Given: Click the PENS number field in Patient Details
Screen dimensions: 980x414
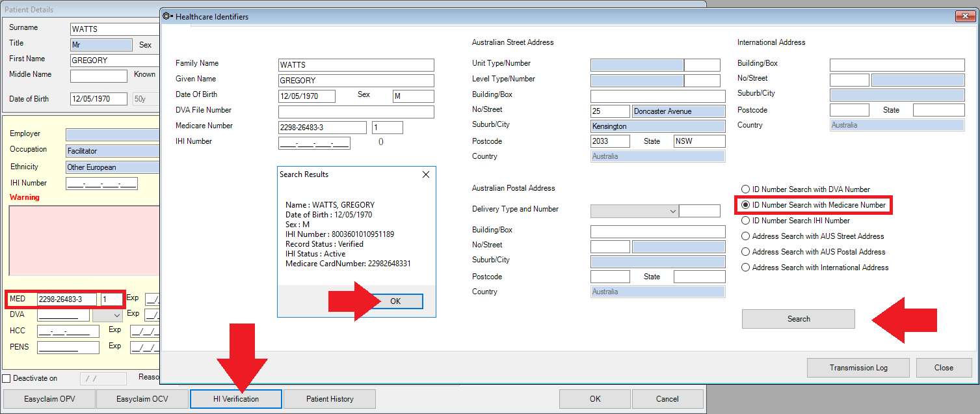Looking at the screenshot, I should click(x=68, y=347).
